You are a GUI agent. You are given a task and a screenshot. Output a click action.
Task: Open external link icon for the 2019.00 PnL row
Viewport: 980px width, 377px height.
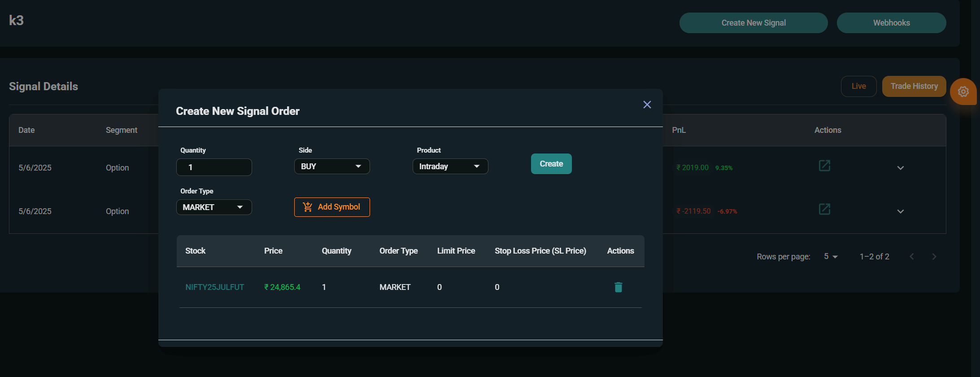pyautogui.click(x=824, y=166)
